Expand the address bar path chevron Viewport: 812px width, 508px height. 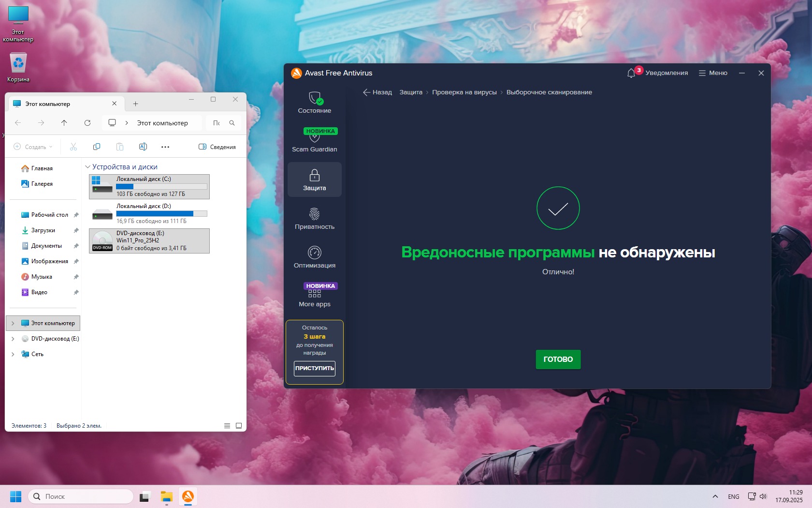127,123
